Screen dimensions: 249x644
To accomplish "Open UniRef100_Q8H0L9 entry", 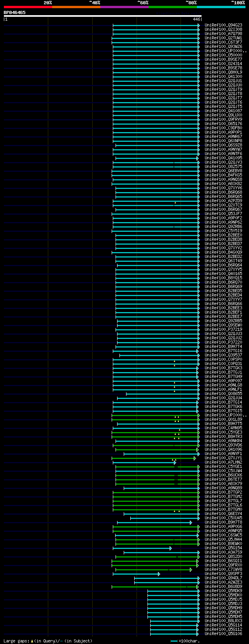I will click(223, 72).
